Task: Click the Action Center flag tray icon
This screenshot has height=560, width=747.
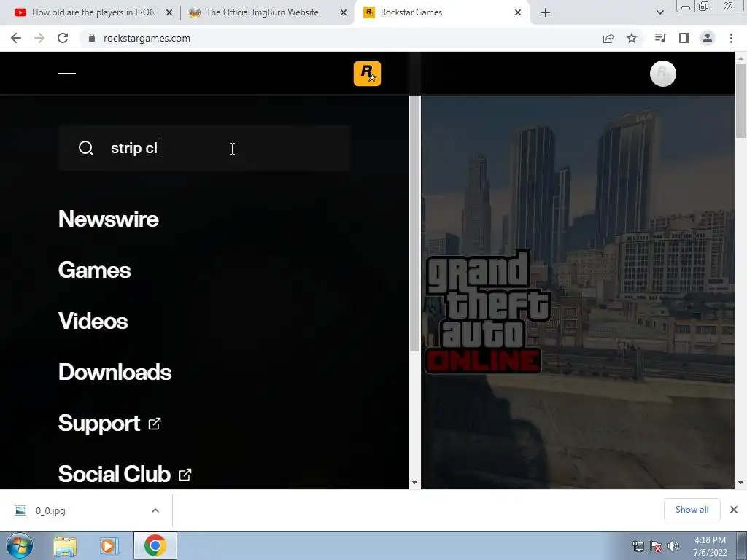Action: (x=656, y=546)
